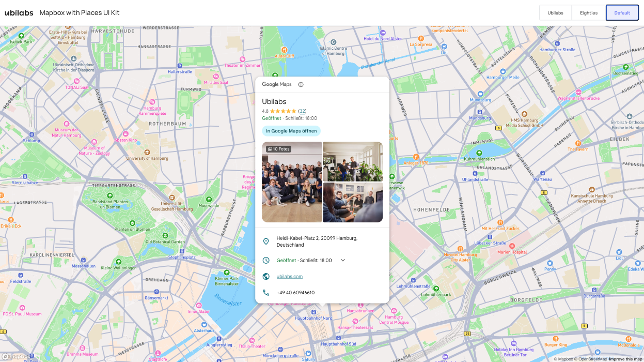Select the Stephansplatz station icon
The height and width of the screenshot is (362, 644).
coord(182,251)
